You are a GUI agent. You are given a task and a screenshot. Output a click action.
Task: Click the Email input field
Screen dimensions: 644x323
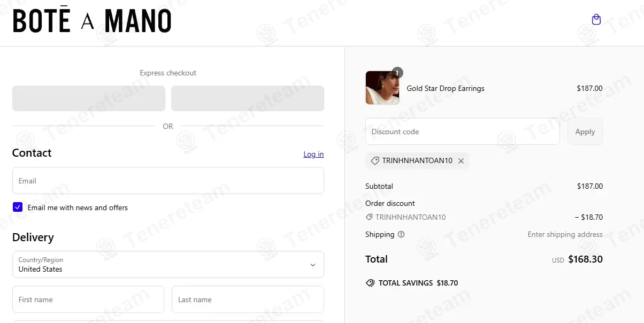coord(168,181)
